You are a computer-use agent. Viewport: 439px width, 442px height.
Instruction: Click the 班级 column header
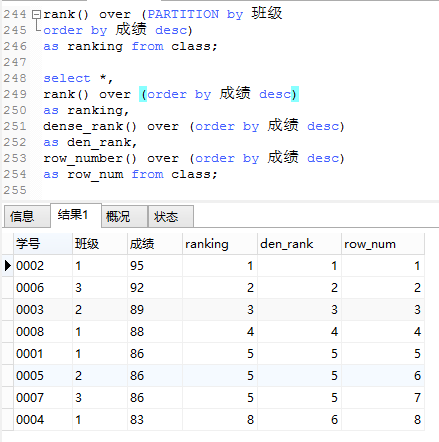(100, 244)
